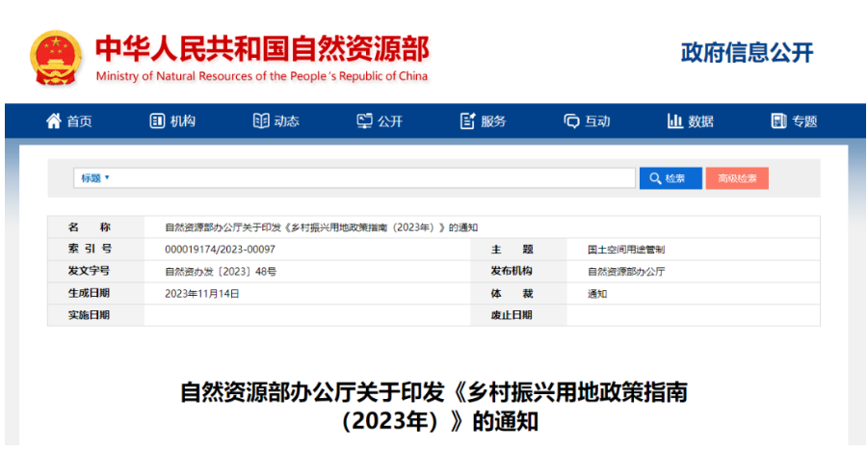This screenshot has height=452, width=868.
Task: Click the 服务 document-edit icon
Action: point(468,121)
